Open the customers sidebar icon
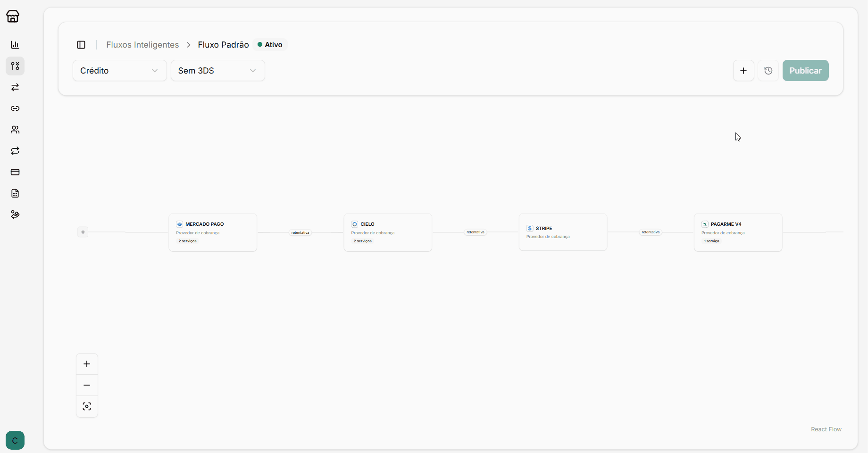The width and height of the screenshot is (868, 453). (15, 130)
